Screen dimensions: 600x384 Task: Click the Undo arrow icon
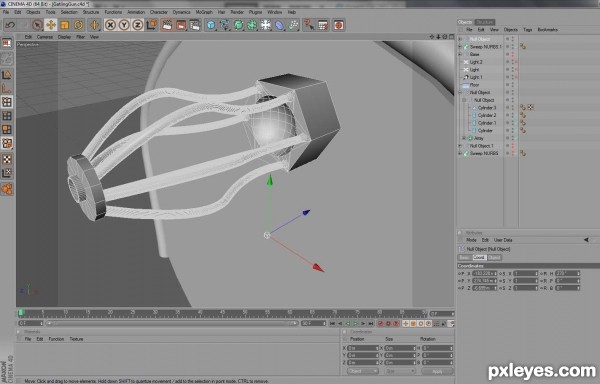pos(10,25)
